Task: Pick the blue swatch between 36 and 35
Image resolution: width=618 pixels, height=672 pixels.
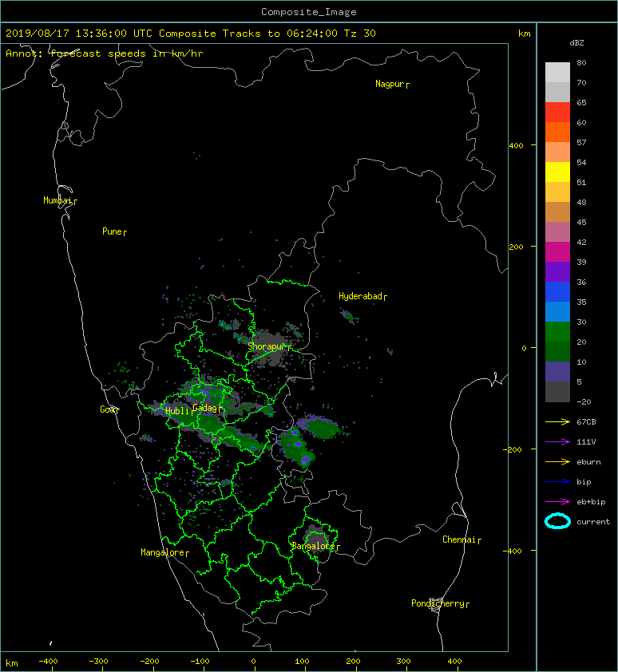Action: pos(557,292)
